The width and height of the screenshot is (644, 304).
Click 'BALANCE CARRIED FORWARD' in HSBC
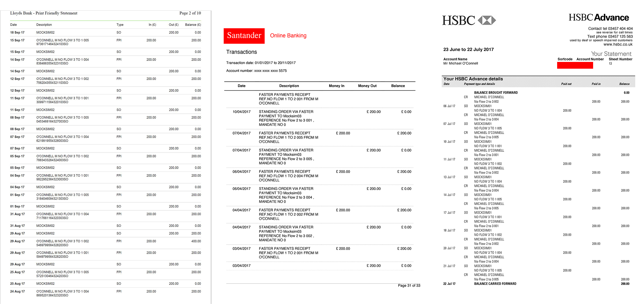tap(495, 284)
